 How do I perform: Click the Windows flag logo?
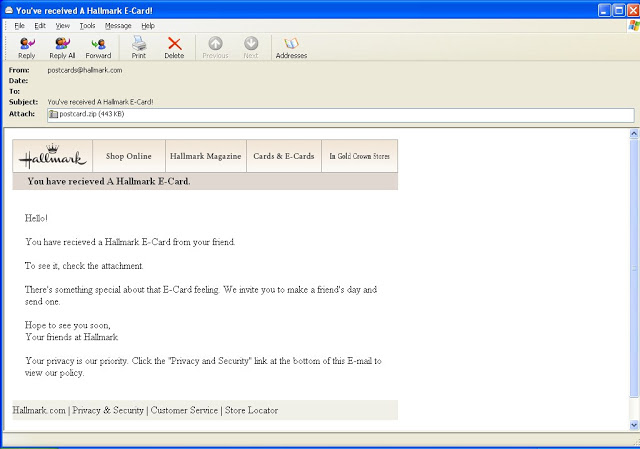coord(634,26)
